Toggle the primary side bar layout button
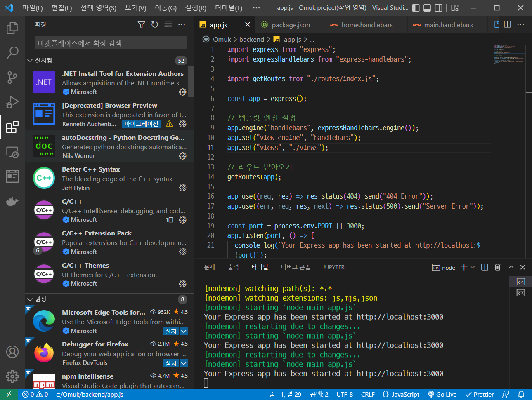532x400 pixels. pos(416,8)
